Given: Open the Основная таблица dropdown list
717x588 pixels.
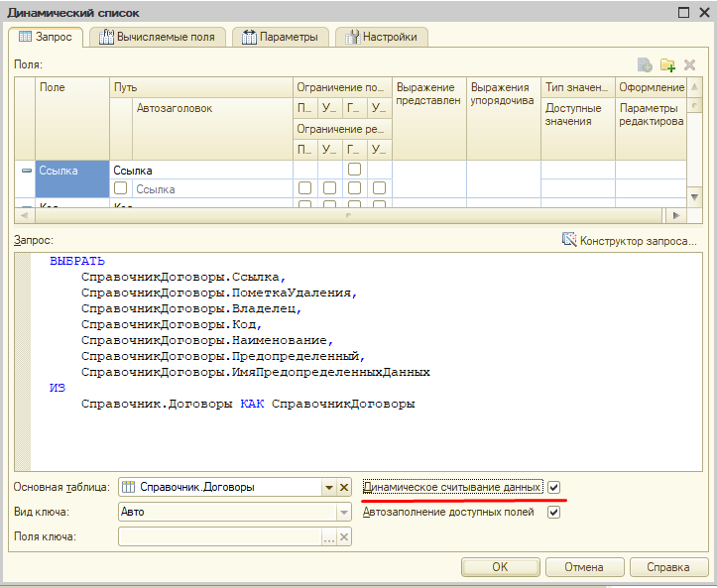Looking at the screenshot, I should point(328,487).
